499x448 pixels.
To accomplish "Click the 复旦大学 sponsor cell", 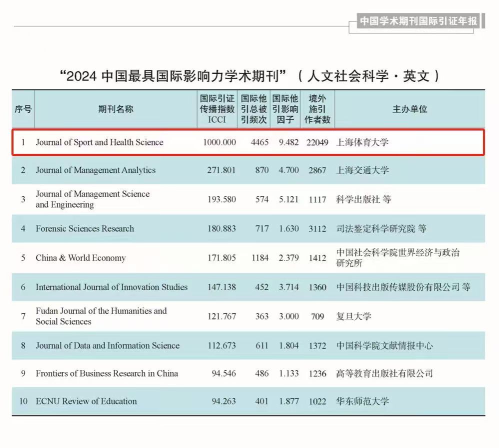I will [x=354, y=316].
